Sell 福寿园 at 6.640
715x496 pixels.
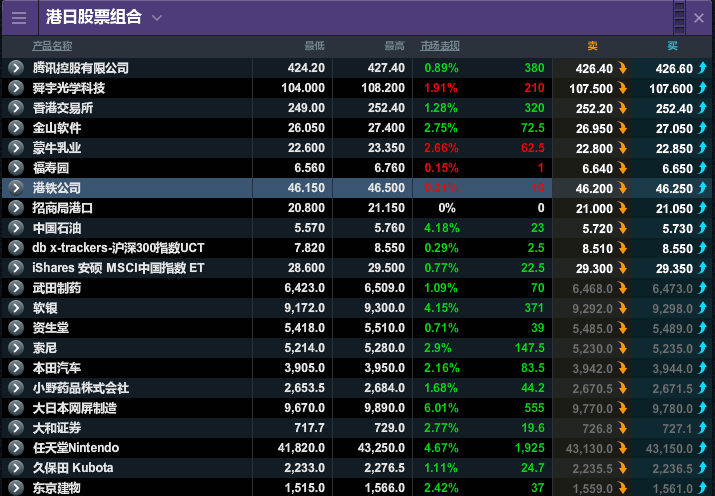(592, 169)
